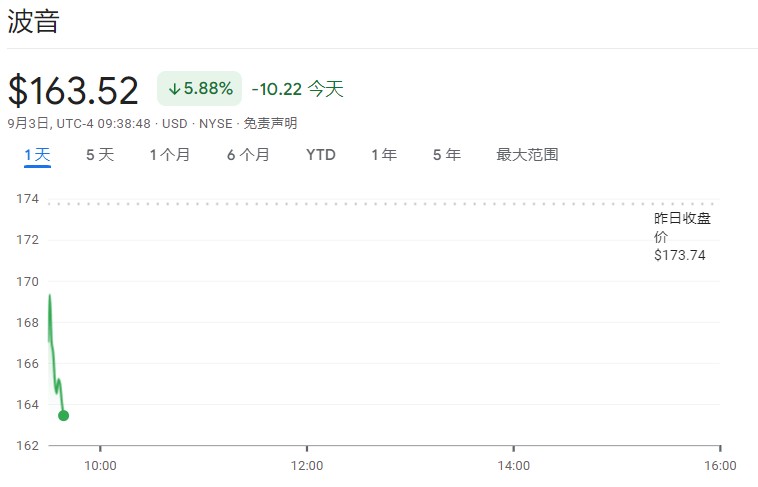Click the down arrow in the percentage badge

[174, 89]
